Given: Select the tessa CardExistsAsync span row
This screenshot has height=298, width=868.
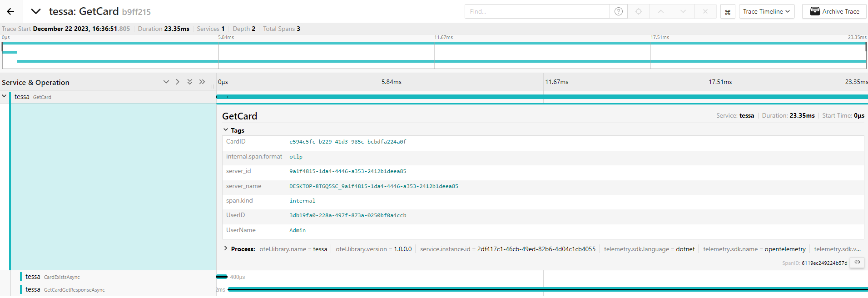Looking at the screenshot, I should pos(53,277).
